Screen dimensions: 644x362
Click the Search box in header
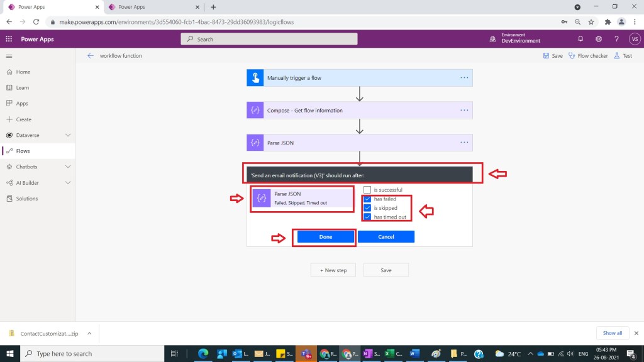[269, 39]
